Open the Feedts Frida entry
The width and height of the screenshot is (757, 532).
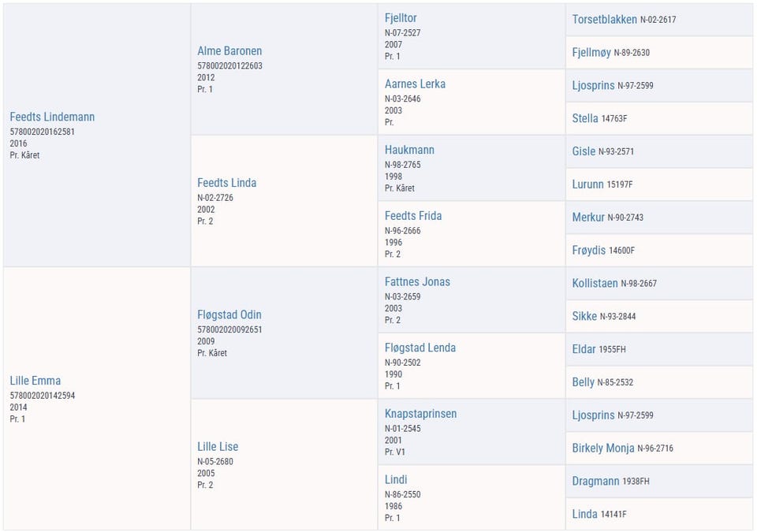[412, 216]
